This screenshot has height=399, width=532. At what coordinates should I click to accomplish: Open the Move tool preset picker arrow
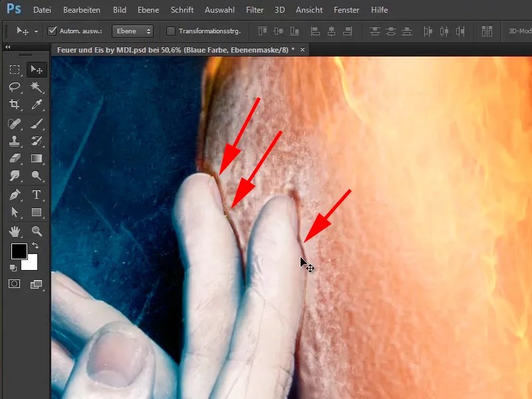[x=36, y=31]
